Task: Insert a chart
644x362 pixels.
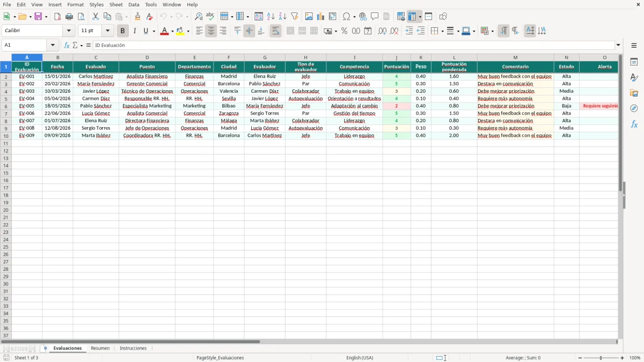Action: (321, 17)
